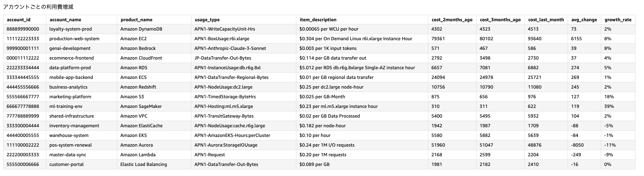Click the cost_2months_ago column header

pyautogui.click(x=452, y=20)
